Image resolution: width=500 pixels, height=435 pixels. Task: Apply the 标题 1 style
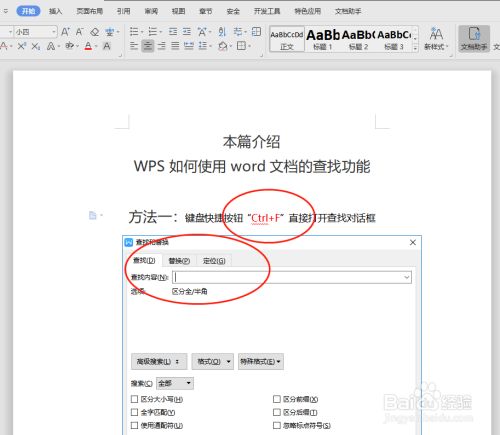(323, 39)
